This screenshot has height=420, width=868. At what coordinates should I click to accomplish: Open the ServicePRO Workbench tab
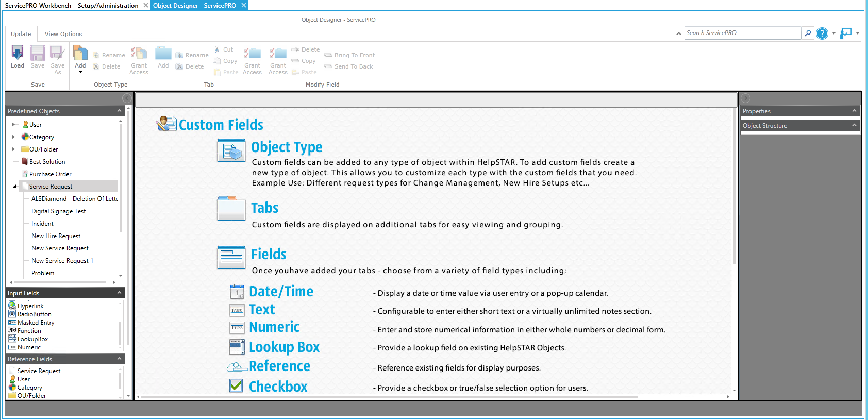click(38, 5)
